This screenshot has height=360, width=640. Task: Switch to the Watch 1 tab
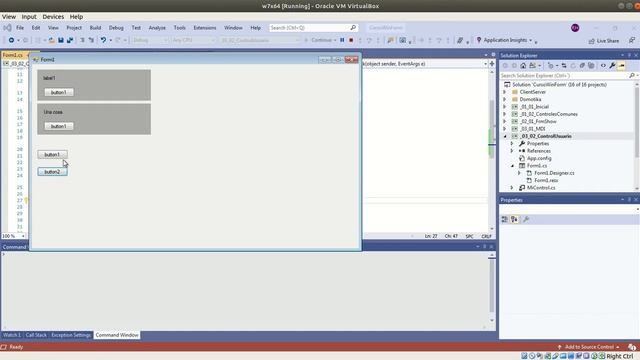(11, 335)
